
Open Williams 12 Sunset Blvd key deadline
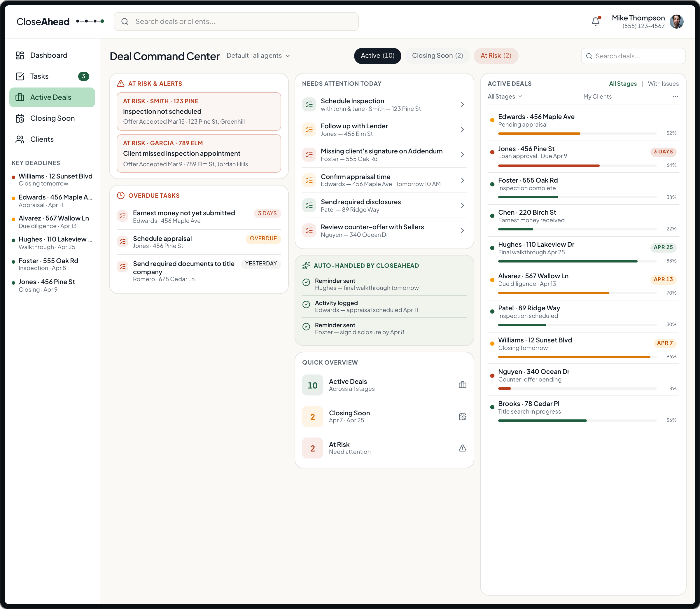[x=55, y=179]
